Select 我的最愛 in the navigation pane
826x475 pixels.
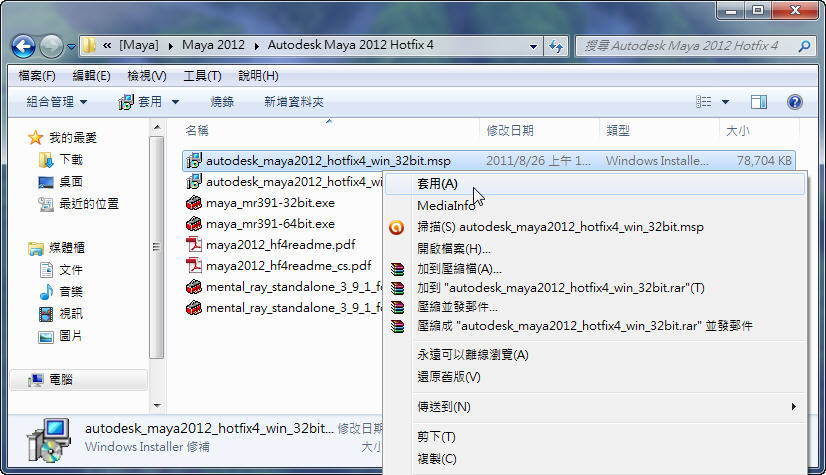[73, 138]
